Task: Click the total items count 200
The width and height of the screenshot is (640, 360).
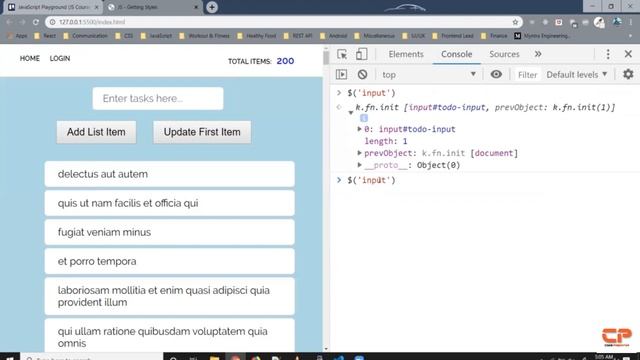Action: (285, 61)
